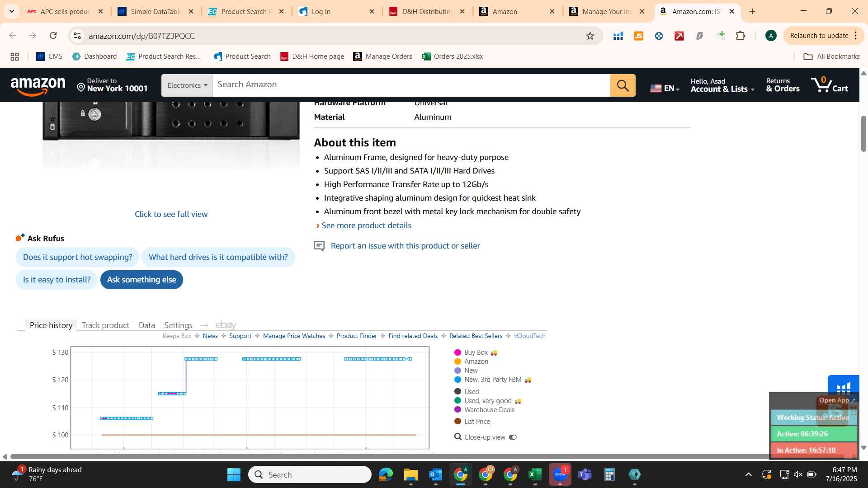Change Deliver to New York 10001 location
This screenshot has width=868, height=488.
coord(113,85)
